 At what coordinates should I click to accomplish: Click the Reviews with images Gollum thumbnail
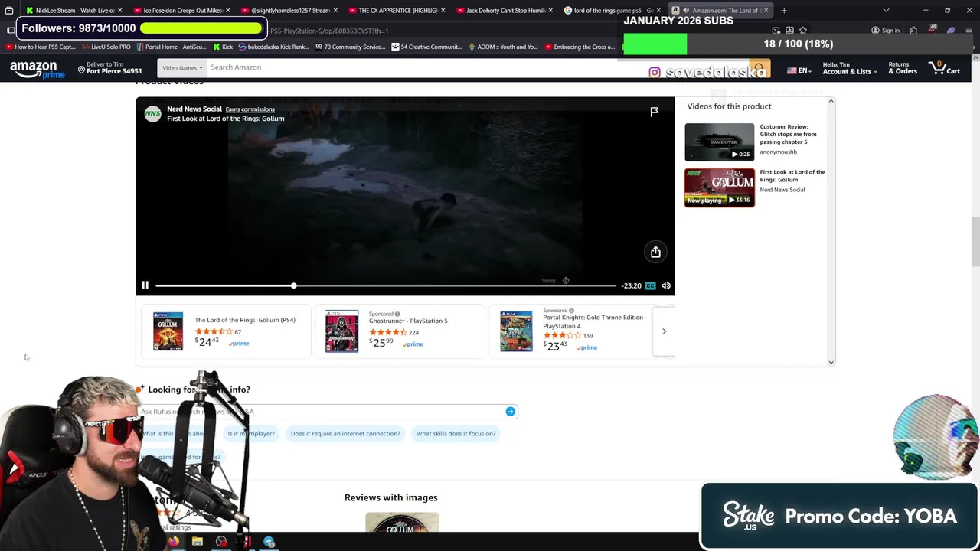402,522
